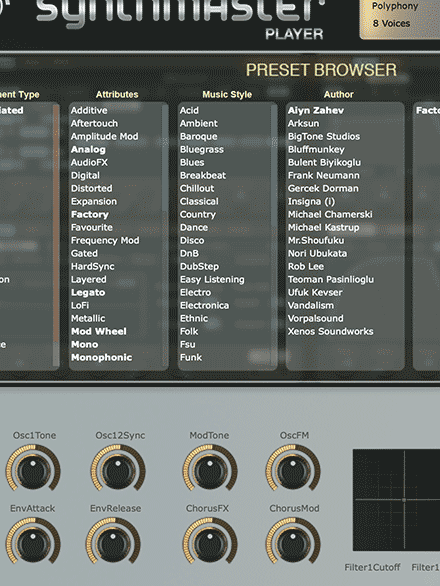Image resolution: width=440 pixels, height=586 pixels.
Task: Select the Osc1Tone knob
Action: click(x=33, y=468)
